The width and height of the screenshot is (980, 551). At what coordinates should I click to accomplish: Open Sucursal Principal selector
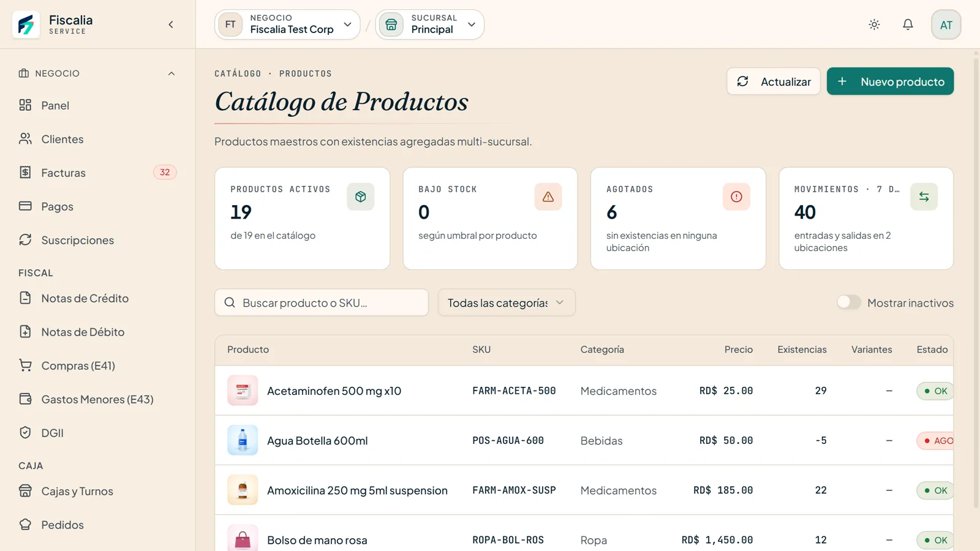click(429, 24)
